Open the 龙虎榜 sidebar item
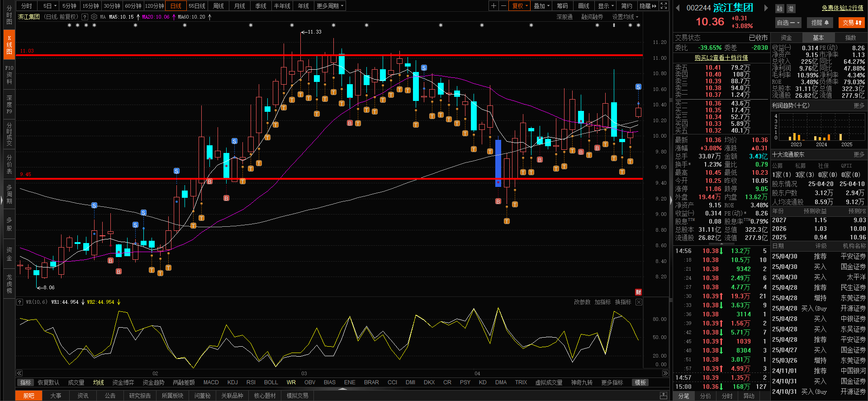Image resolution: width=868 pixels, height=401 pixels. [9, 284]
